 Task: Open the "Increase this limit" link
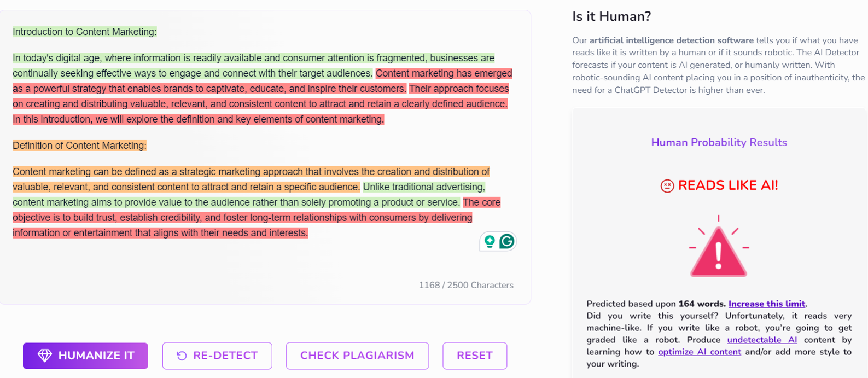(x=766, y=304)
